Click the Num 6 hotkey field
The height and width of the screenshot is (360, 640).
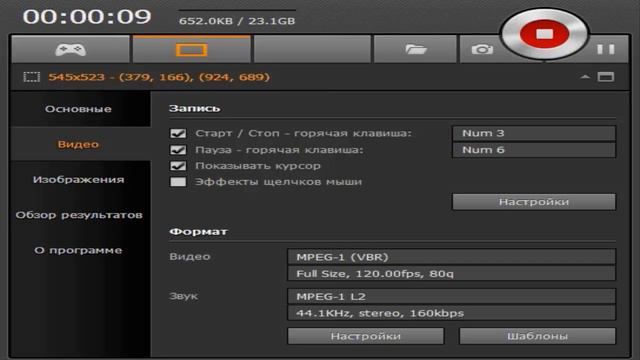(x=534, y=150)
